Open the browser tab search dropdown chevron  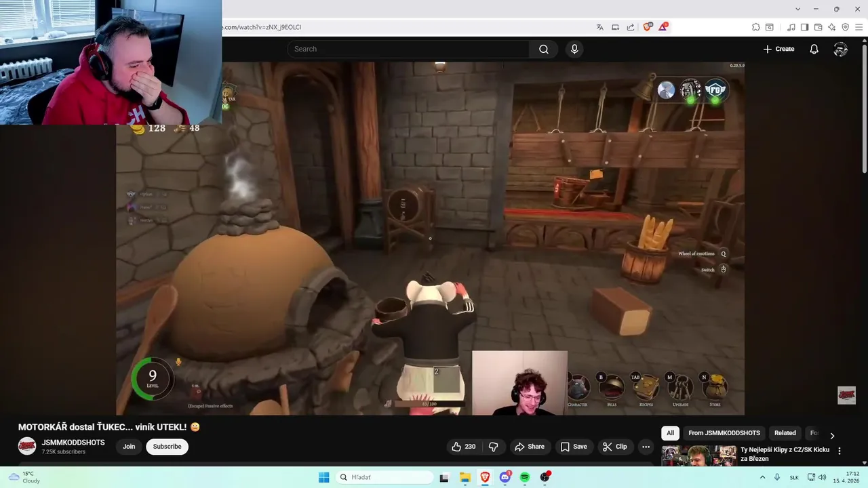pos(798,9)
